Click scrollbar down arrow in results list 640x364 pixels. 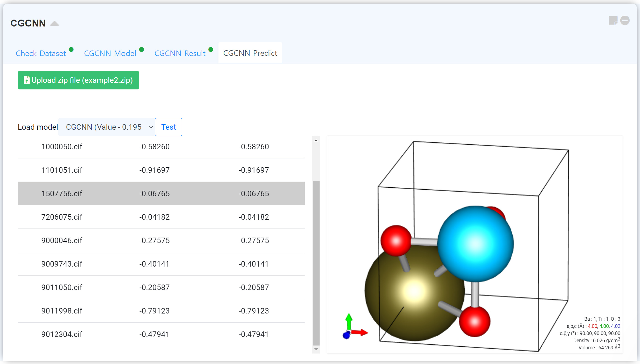(316, 349)
